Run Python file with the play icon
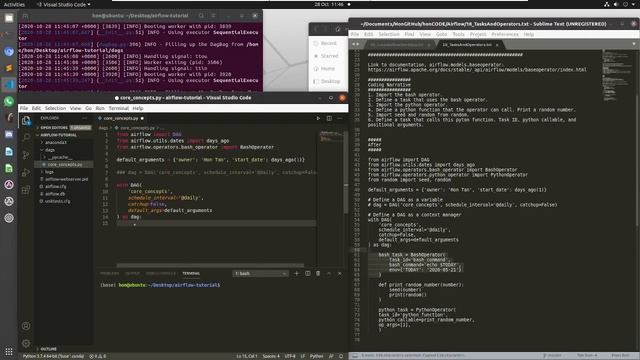The height and width of the screenshot is (360, 640). tap(318, 118)
